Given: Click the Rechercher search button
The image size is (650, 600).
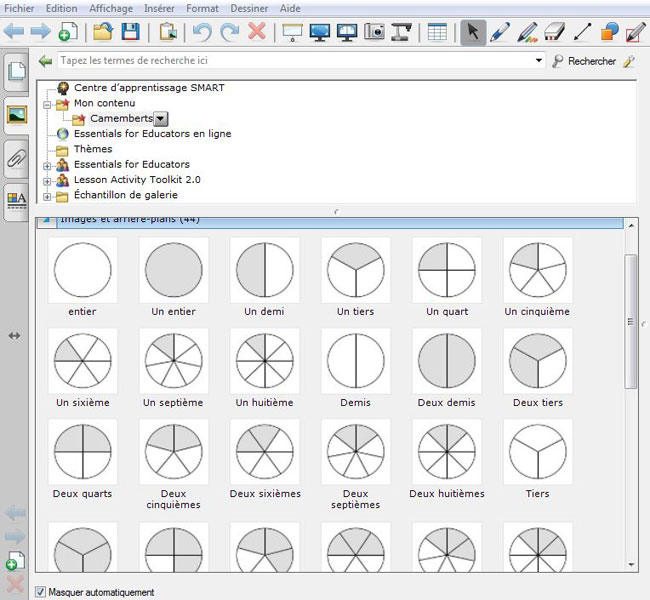Looking at the screenshot, I should (584, 61).
